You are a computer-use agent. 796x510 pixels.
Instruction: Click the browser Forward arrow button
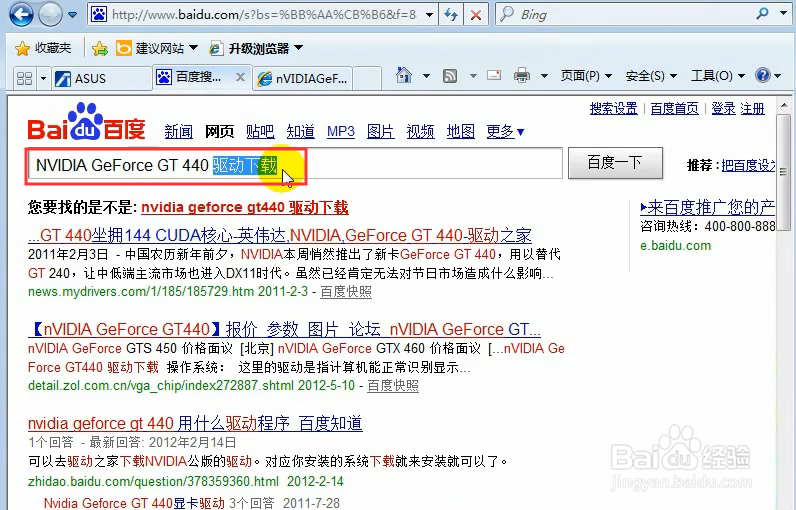[x=50, y=14]
